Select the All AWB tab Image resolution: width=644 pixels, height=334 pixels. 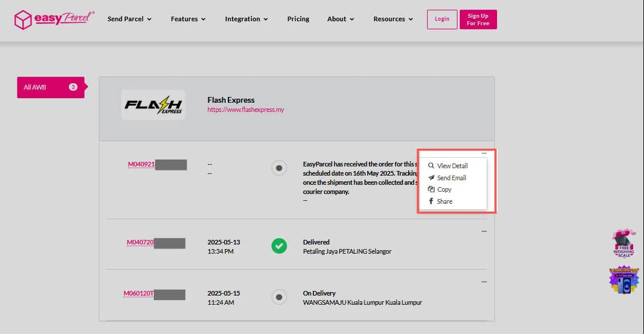pos(51,87)
